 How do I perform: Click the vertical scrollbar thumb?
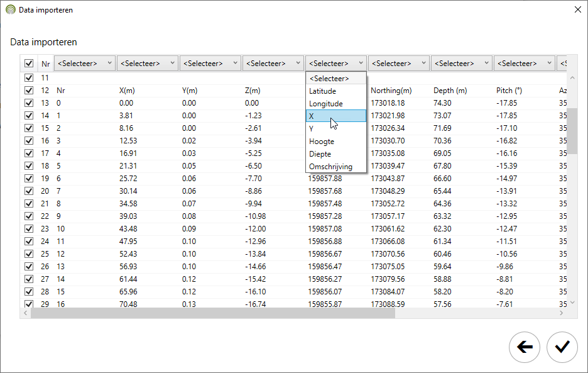(572, 131)
